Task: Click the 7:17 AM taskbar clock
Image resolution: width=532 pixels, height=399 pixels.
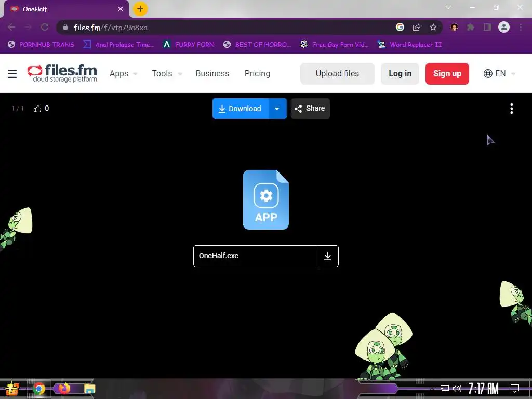Action: 484,389
